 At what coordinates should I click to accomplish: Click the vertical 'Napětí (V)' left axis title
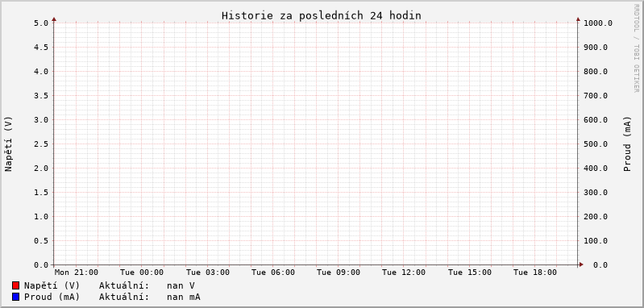click(9, 144)
